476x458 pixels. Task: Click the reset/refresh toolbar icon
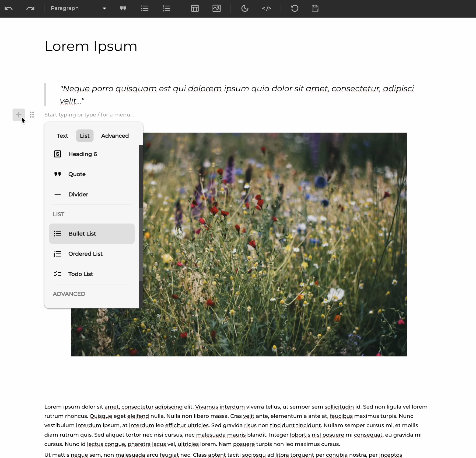295,8
